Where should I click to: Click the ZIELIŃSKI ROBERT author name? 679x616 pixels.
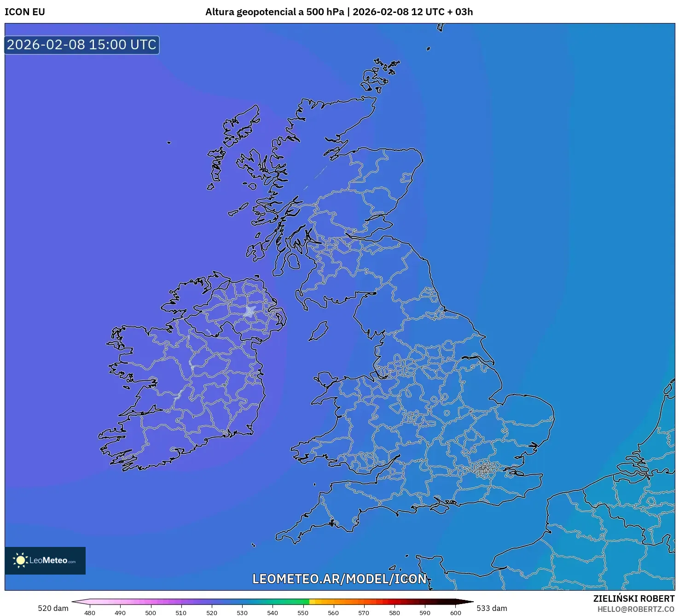tap(633, 599)
